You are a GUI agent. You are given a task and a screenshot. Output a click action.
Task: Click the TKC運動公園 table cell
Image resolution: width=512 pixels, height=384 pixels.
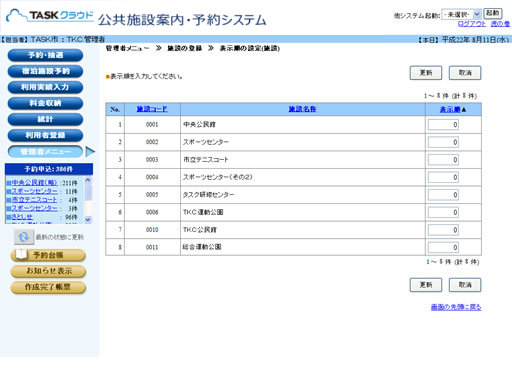point(303,212)
